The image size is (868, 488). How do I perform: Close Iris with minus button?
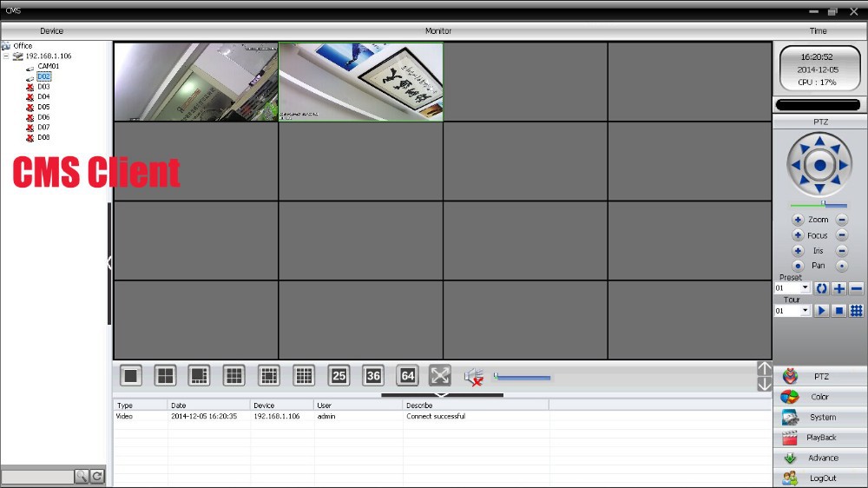[842, 251]
